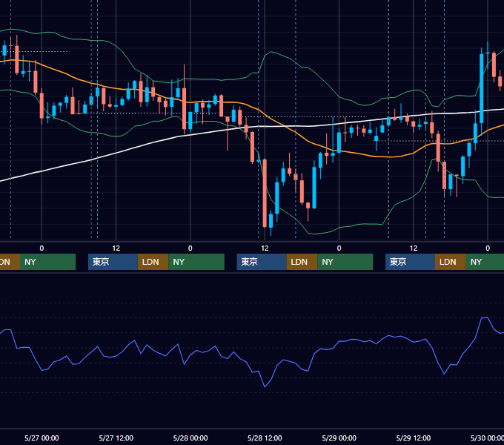Click the 東京 session block before 5/28 12:00
Image resolution: width=504 pixels, height=445 pixels.
262,262
